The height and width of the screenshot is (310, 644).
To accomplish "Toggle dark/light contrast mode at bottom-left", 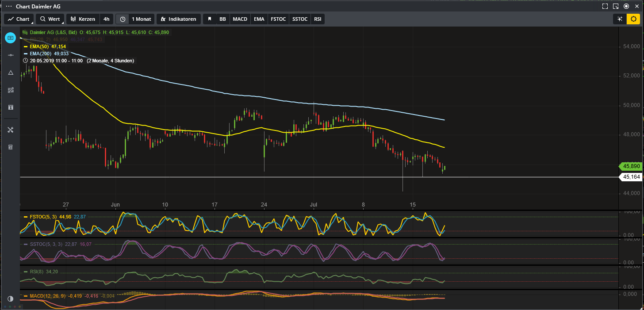I will (x=11, y=299).
